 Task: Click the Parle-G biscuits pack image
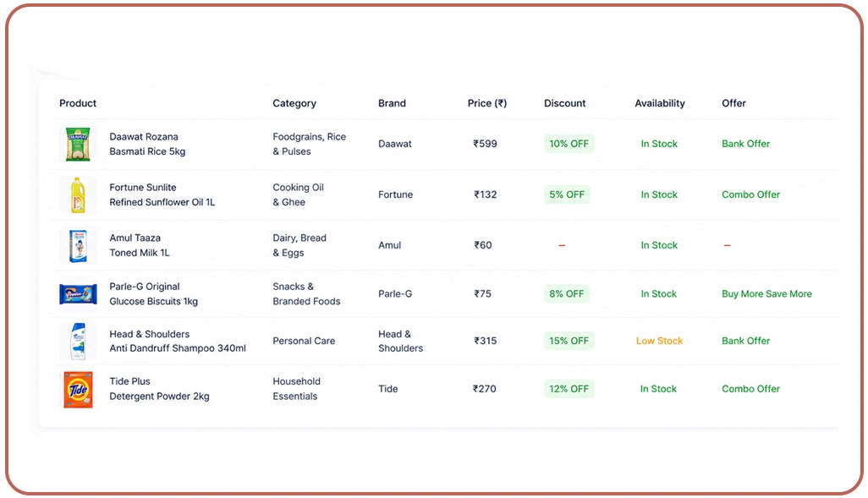pyautogui.click(x=78, y=294)
